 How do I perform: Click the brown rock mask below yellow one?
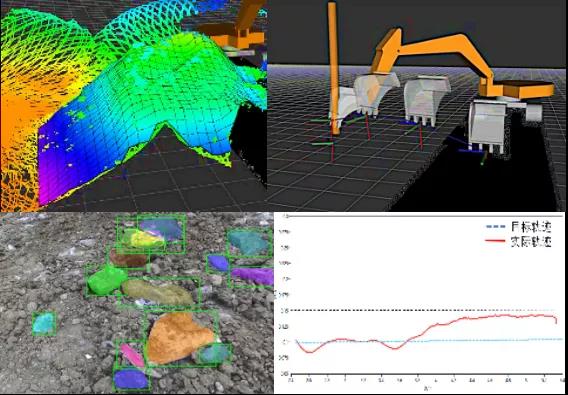129,258
